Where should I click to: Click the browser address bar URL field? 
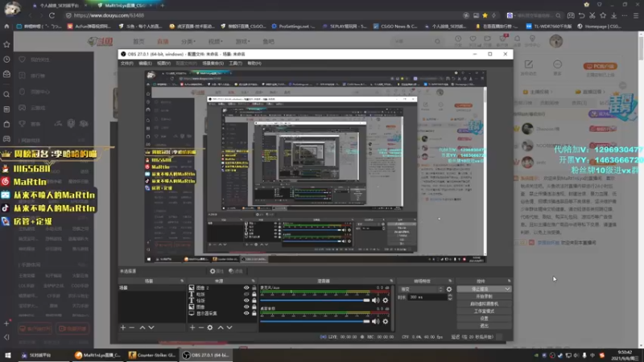click(x=263, y=15)
